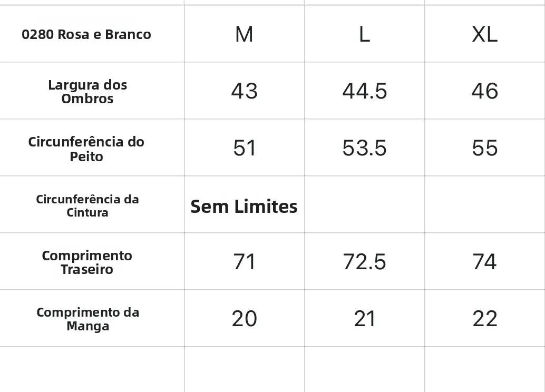Click the Circunferência da Cintura row label

(x=87, y=205)
